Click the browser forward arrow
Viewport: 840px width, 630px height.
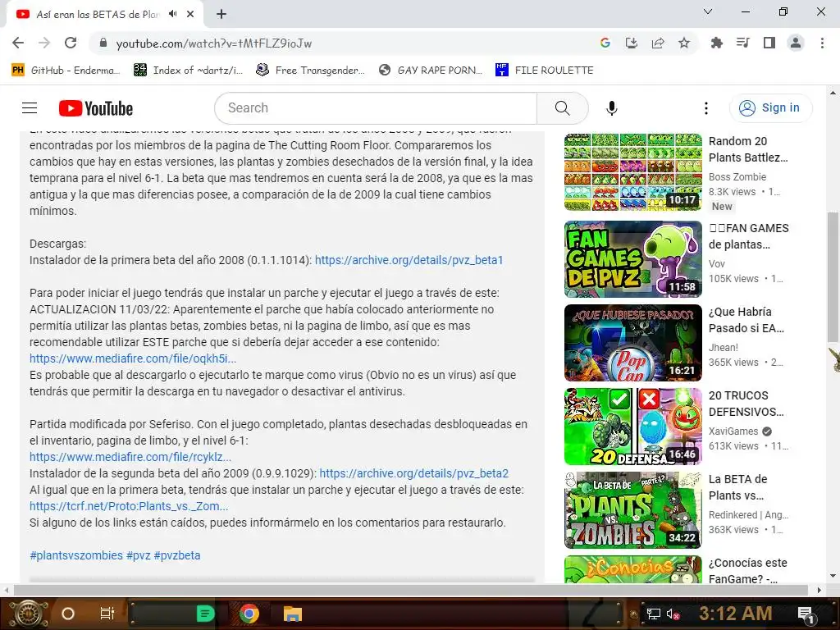(x=44, y=43)
